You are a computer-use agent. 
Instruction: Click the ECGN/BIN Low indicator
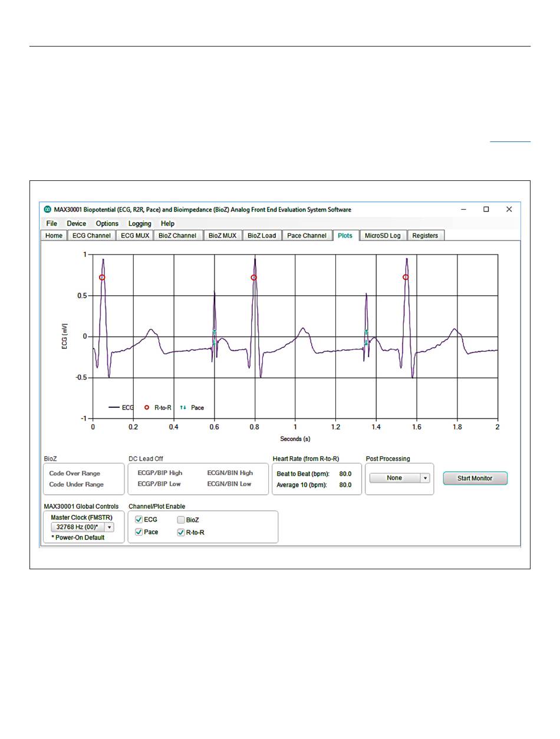(229, 484)
